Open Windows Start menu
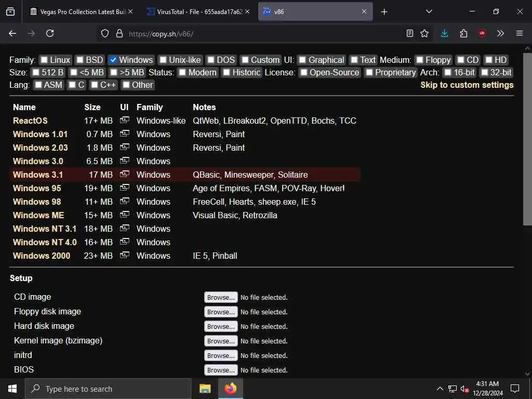Image resolution: width=532 pixels, height=399 pixels. pyautogui.click(x=12, y=389)
